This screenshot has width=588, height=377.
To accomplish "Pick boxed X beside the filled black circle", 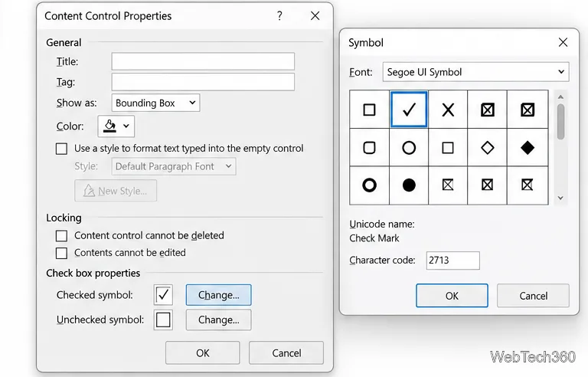I will point(448,185).
